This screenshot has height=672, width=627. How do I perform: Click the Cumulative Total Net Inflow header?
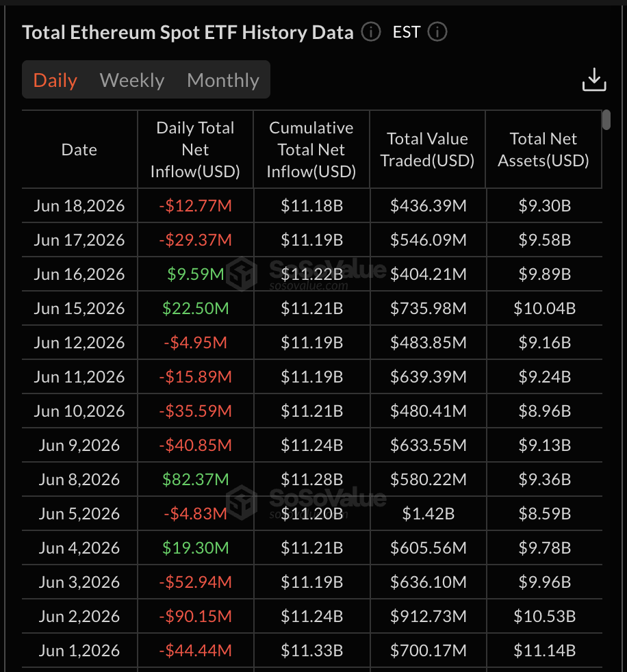click(x=311, y=150)
